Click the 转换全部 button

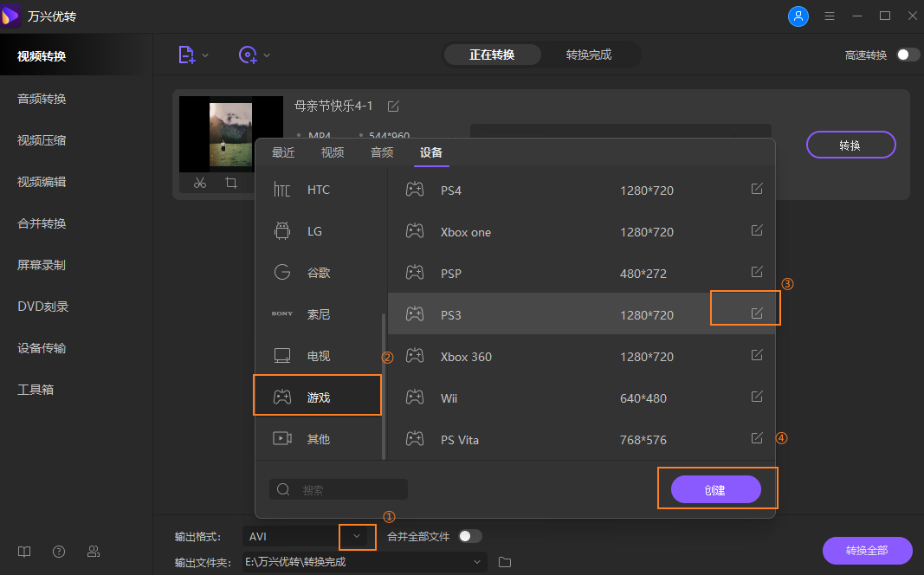click(x=867, y=551)
